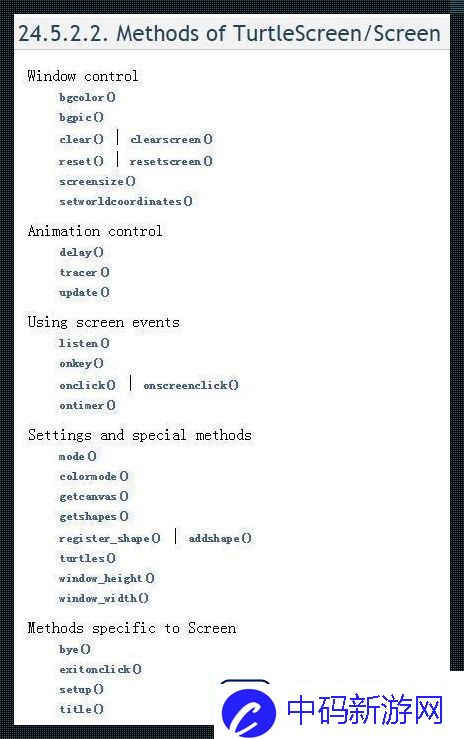Select the resetscreen() link
The width and height of the screenshot is (464, 739).
click(171, 161)
